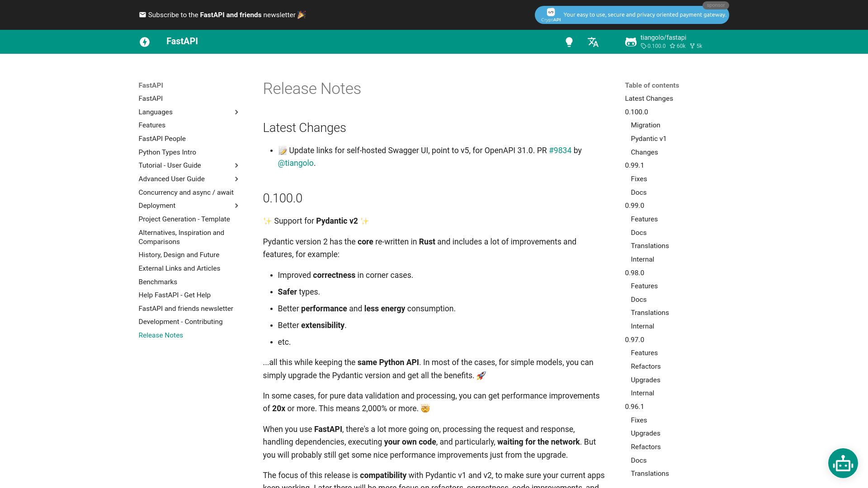This screenshot has height=488, width=868.
Task: Click the FastAPI header title
Action: tap(182, 41)
